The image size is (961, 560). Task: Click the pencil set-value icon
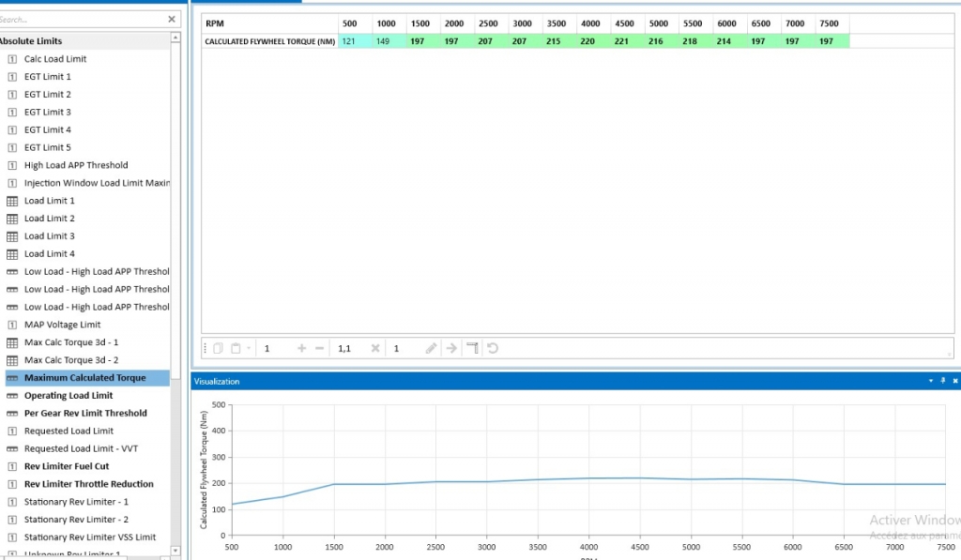431,348
